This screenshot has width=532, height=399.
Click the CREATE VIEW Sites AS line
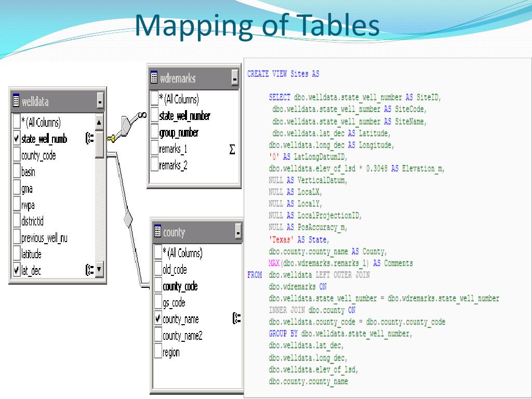(283, 74)
